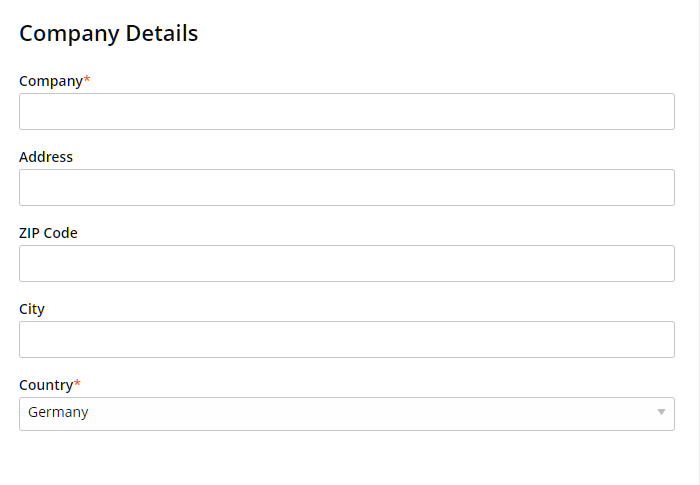Expand the country selector showing Germany
700x485 pixels.
(346, 413)
